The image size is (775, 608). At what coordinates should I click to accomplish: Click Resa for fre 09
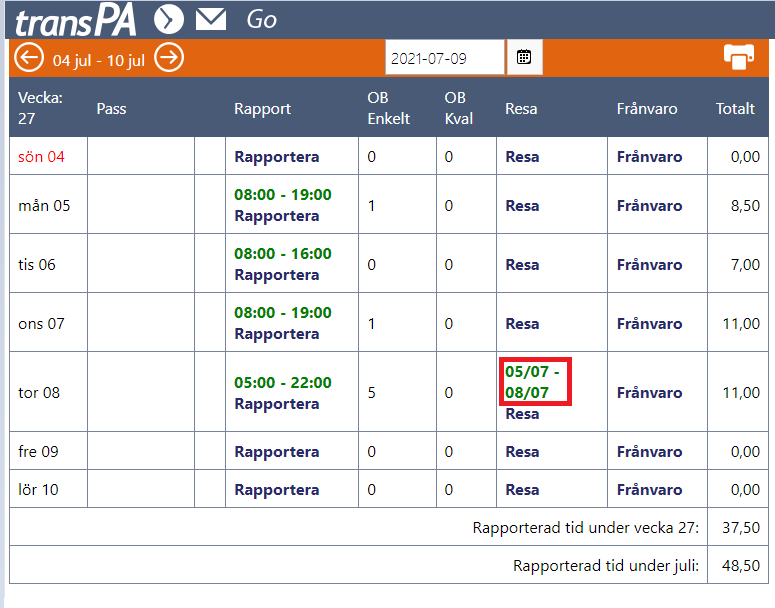[522, 452]
